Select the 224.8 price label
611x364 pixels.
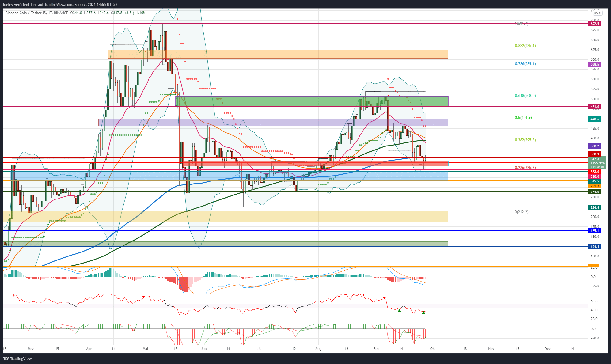[594, 207]
